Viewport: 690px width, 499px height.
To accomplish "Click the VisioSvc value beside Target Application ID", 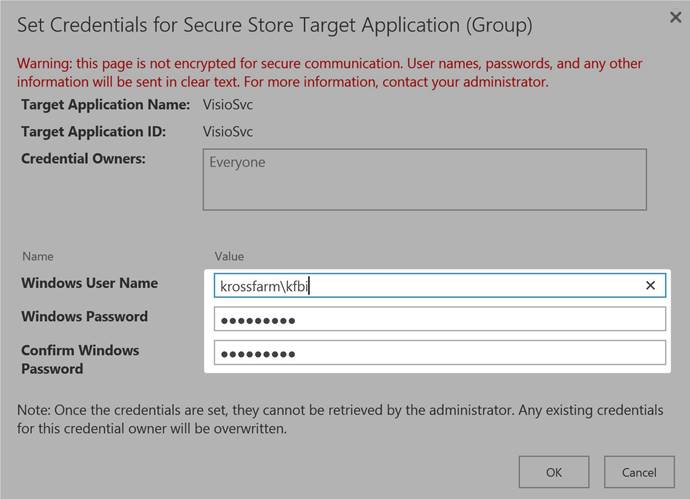I will click(229, 131).
